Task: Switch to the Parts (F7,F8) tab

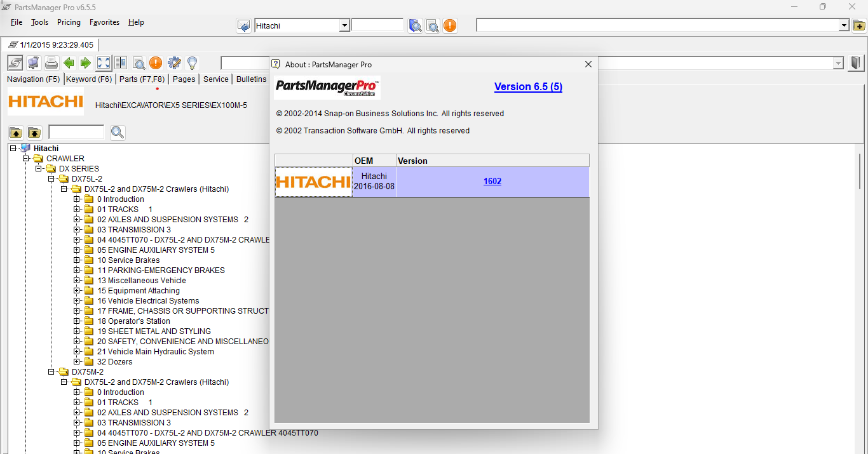Action: click(142, 79)
